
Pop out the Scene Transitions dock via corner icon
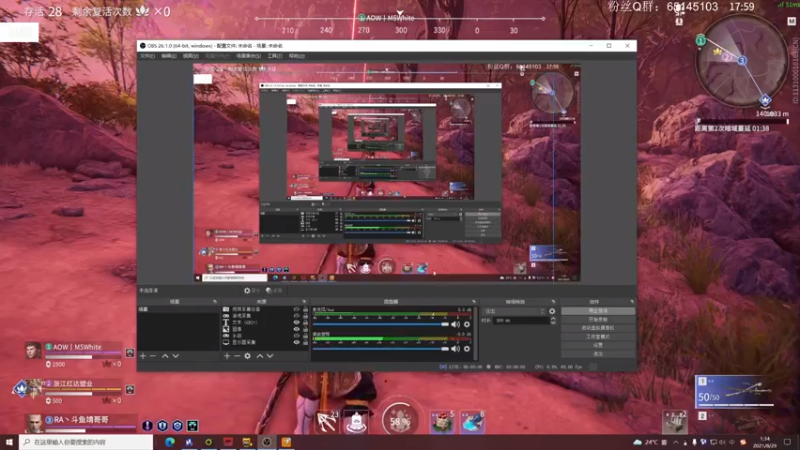click(x=553, y=302)
